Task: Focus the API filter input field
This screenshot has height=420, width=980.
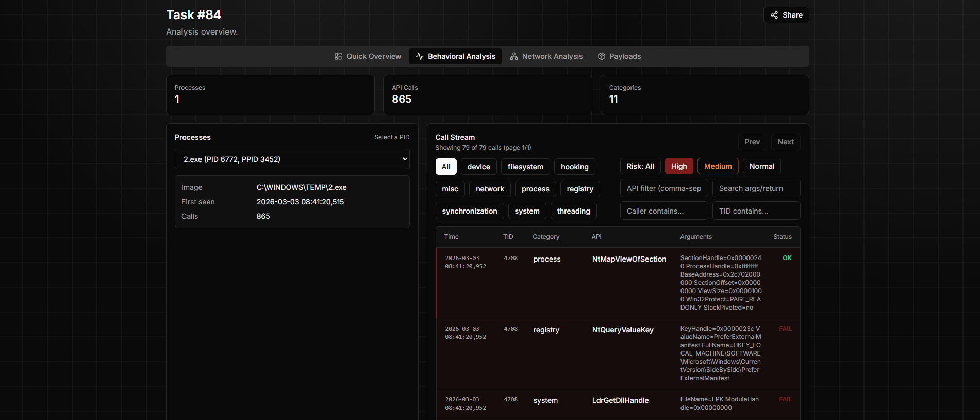Action: (x=664, y=188)
